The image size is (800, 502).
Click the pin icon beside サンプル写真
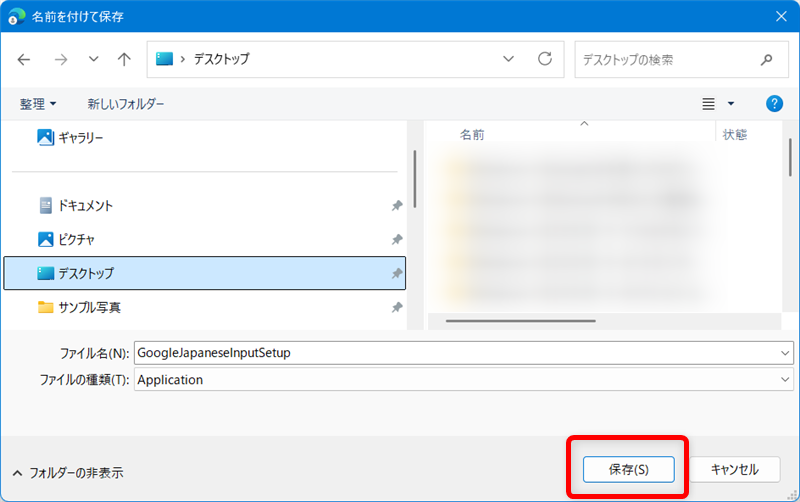tap(396, 307)
